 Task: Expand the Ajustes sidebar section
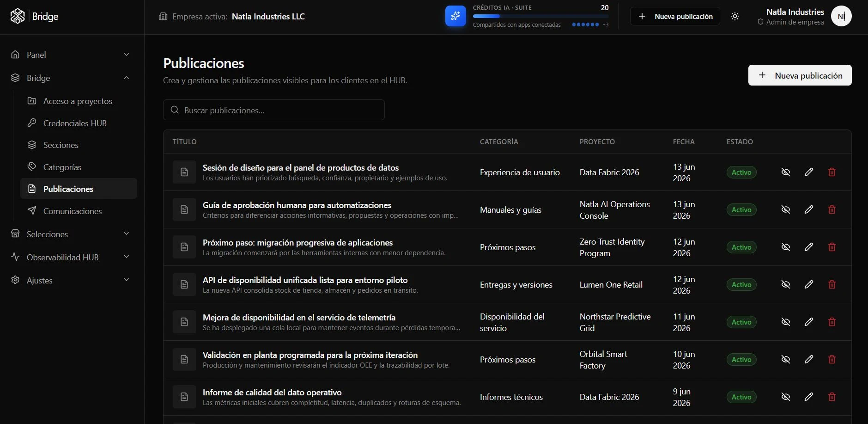(71, 280)
